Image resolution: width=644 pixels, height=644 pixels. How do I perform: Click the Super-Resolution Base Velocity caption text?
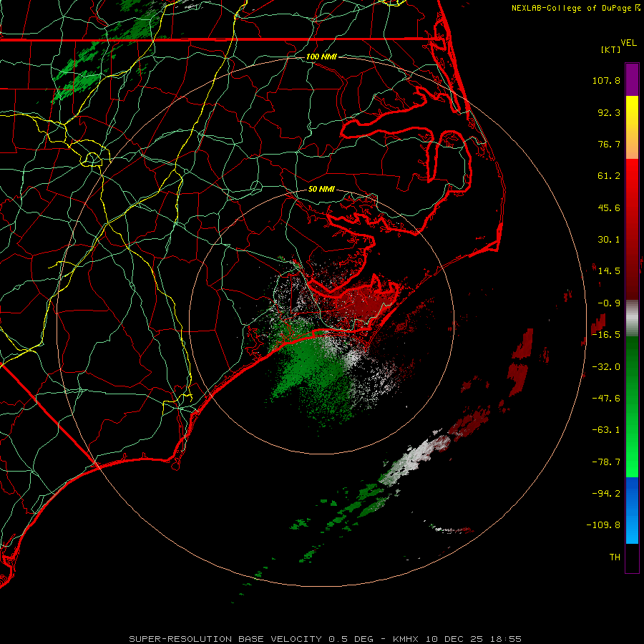click(x=326, y=639)
